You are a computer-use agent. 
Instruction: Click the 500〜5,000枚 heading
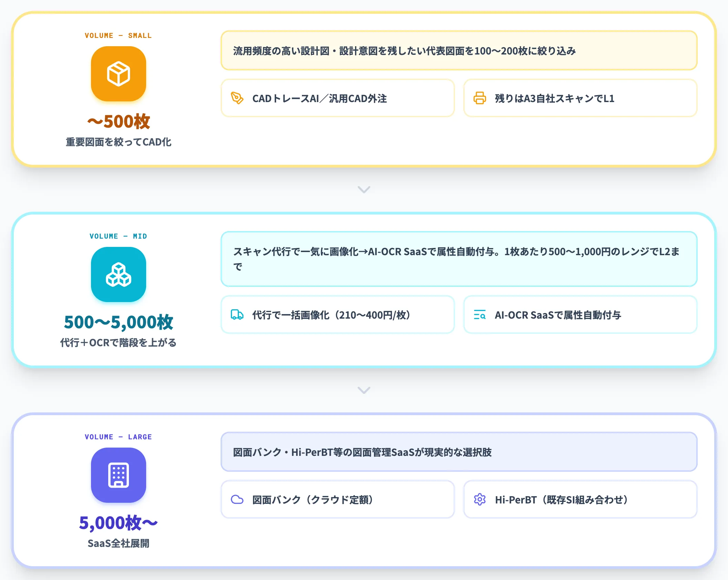click(x=118, y=322)
